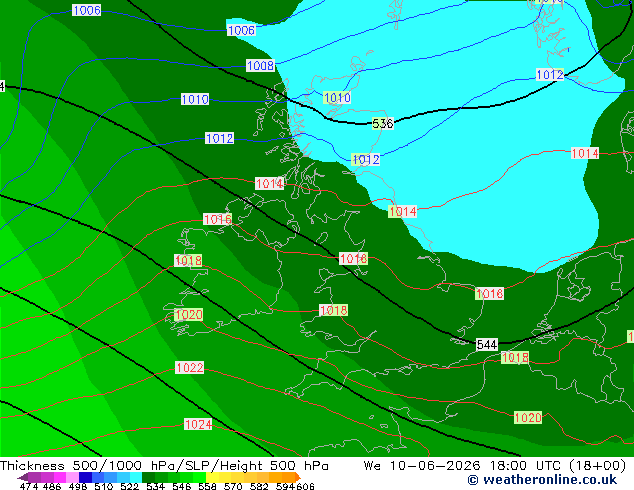Click the legend's magenta swatch near 486
634x490 pixels.
tap(60, 477)
